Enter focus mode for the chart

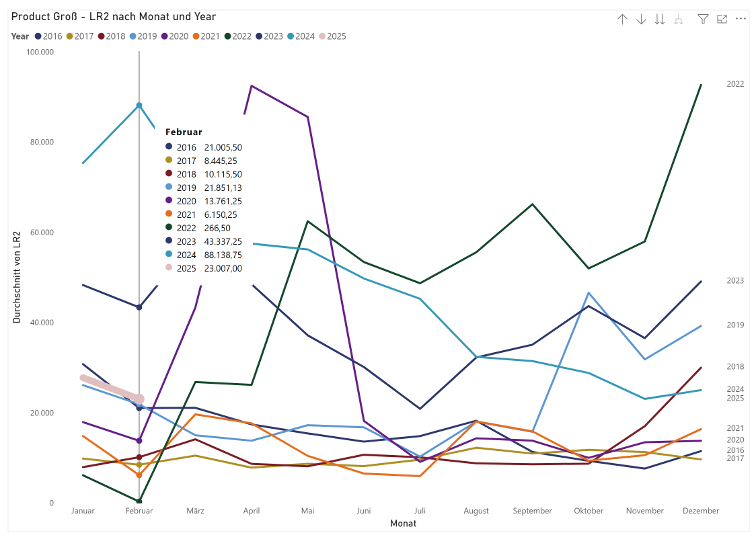[x=722, y=19]
